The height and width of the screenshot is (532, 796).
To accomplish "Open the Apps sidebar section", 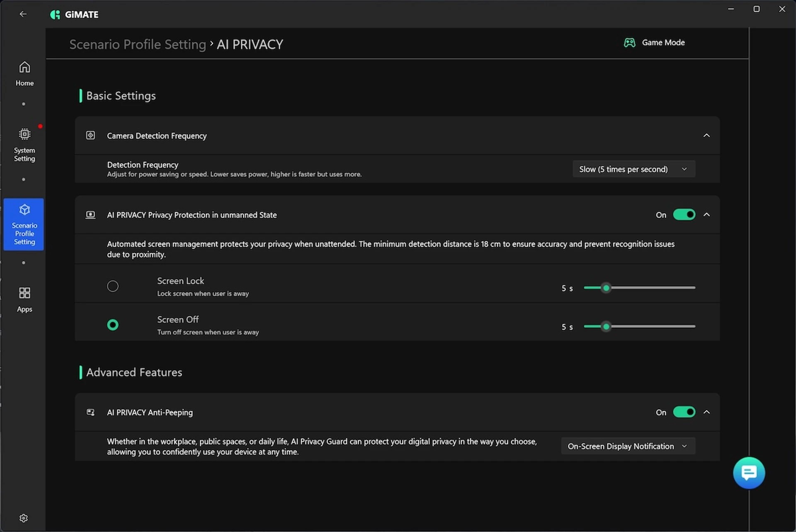I will click(x=24, y=299).
